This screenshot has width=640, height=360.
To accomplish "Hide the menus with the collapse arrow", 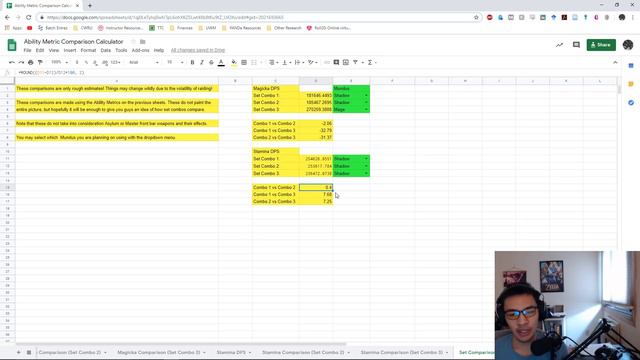I will click(615, 62).
